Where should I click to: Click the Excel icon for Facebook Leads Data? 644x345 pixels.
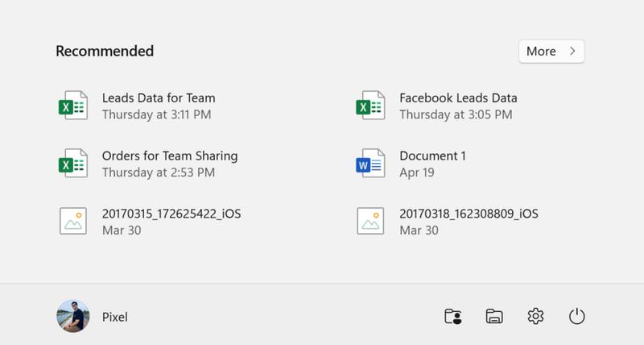point(370,106)
